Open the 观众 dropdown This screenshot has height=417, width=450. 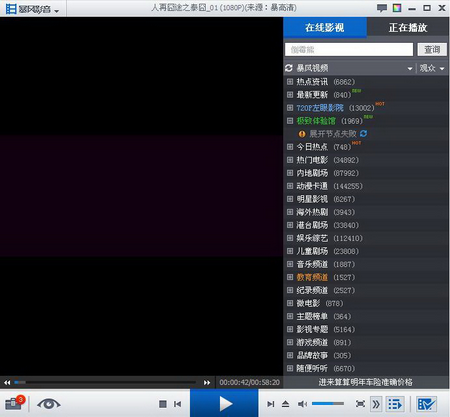[432, 68]
